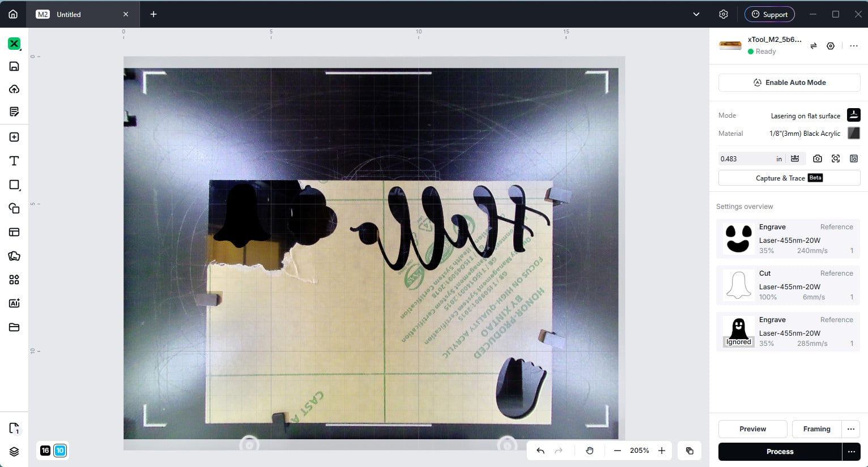The image size is (868, 467).
Task: Zoom in on the canvas
Action: 662,451
